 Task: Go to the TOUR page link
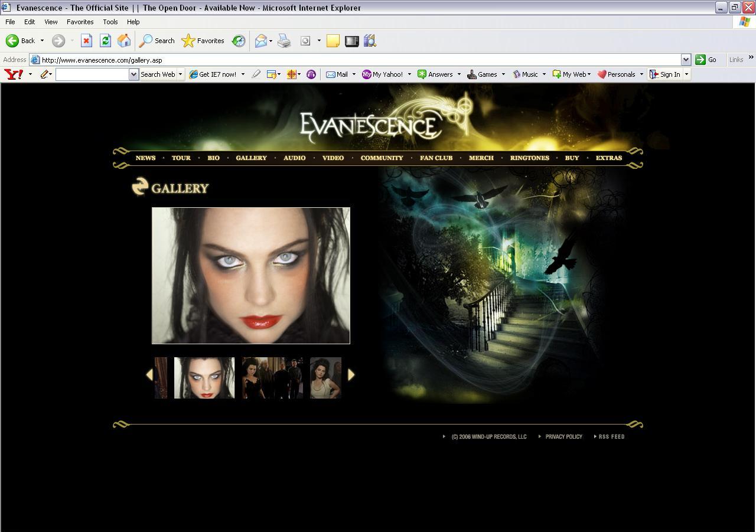point(181,158)
